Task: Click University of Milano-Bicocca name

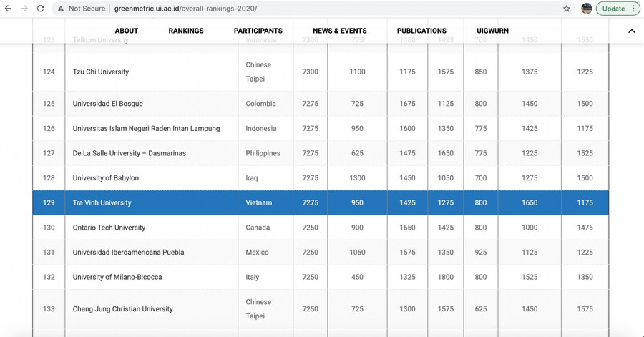Action: (x=117, y=277)
